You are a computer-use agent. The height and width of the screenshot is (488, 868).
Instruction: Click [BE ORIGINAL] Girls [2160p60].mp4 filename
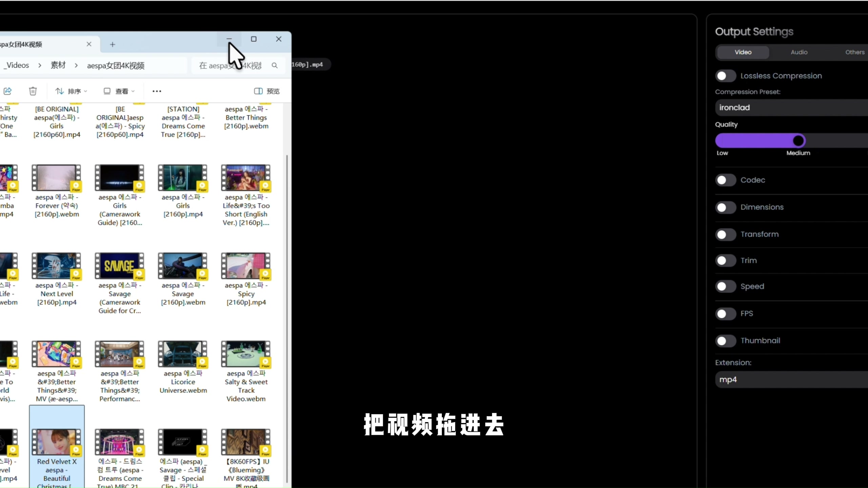click(x=57, y=122)
